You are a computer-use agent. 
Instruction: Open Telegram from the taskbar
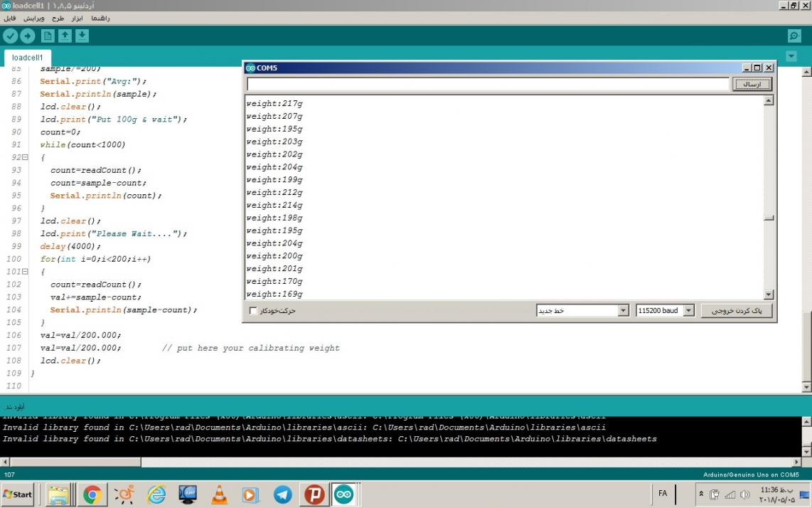click(282, 494)
